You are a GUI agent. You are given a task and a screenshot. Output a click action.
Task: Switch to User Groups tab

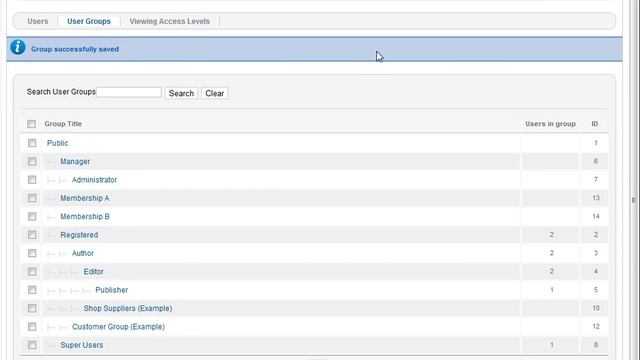[89, 21]
